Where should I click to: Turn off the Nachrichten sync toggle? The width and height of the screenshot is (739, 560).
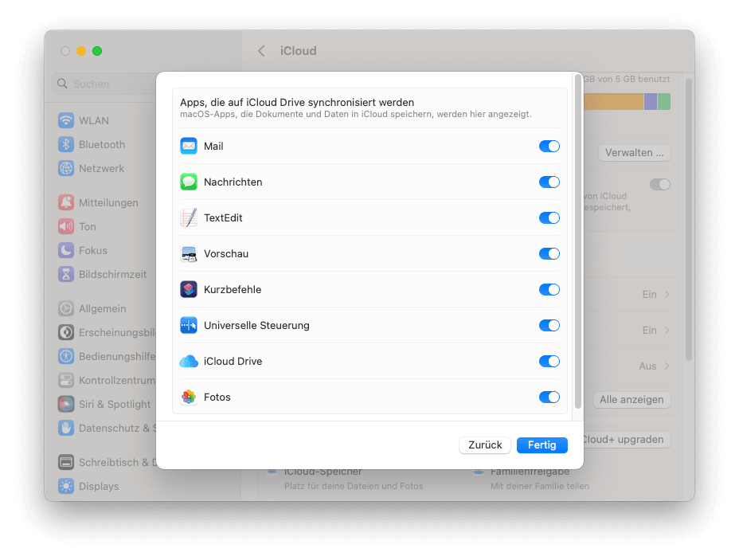coord(549,182)
